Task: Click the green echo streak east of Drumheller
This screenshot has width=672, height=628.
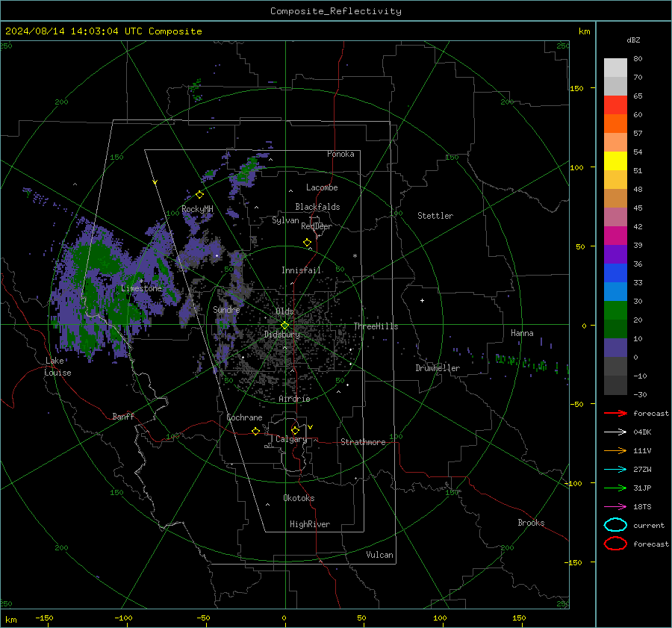Action: (x=520, y=362)
